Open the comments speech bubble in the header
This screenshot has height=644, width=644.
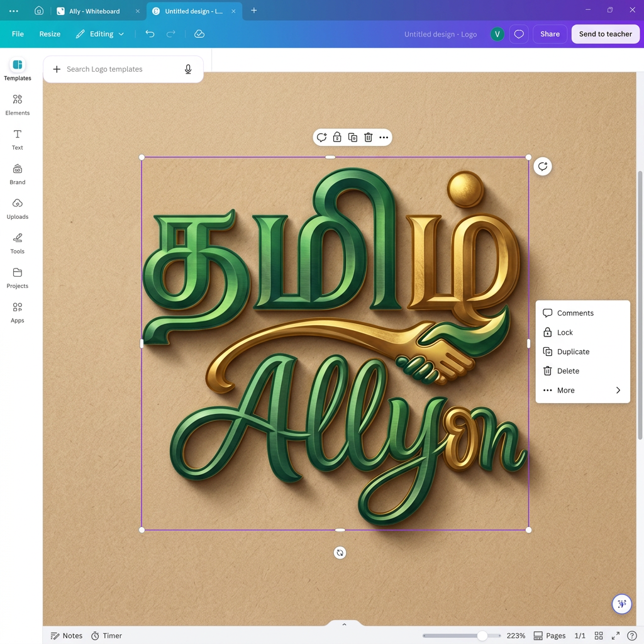click(519, 34)
